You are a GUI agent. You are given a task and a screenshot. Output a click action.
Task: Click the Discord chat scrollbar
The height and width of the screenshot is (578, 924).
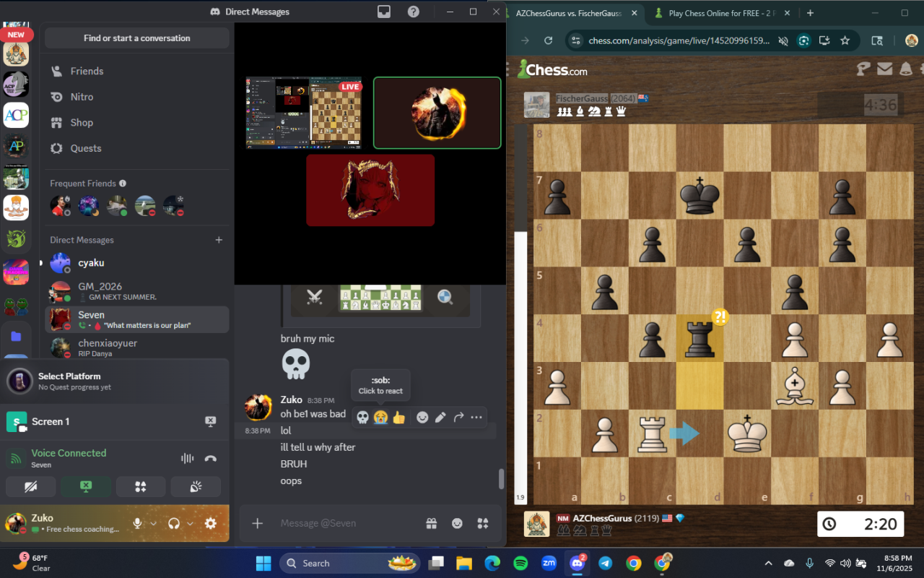tap(501, 478)
